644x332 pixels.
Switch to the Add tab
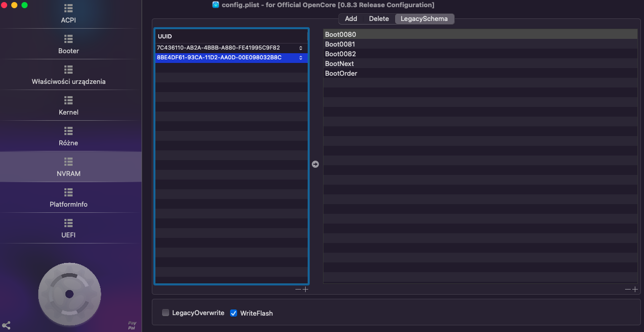coord(351,18)
